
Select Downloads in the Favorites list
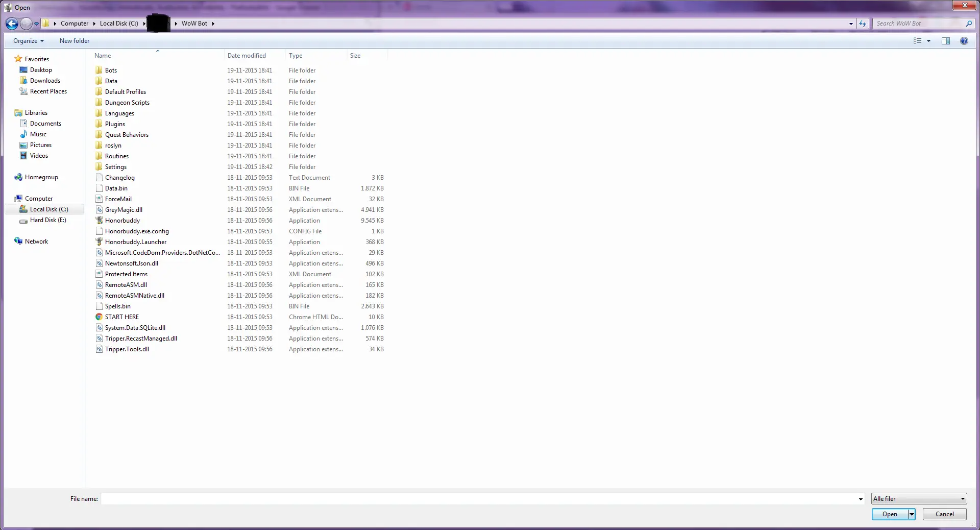(45, 81)
